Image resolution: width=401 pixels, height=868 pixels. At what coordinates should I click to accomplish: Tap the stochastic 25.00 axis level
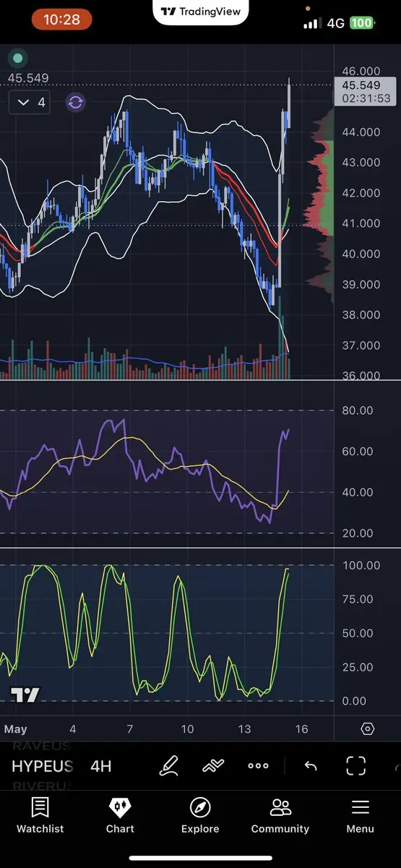click(358, 667)
